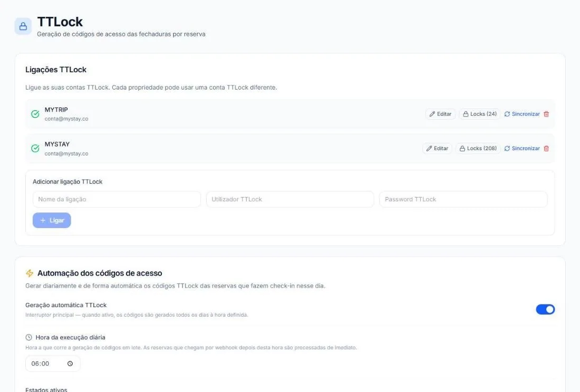Select the MYTRIP connection name
Image resolution: width=580 pixels, height=392 pixels.
56,110
